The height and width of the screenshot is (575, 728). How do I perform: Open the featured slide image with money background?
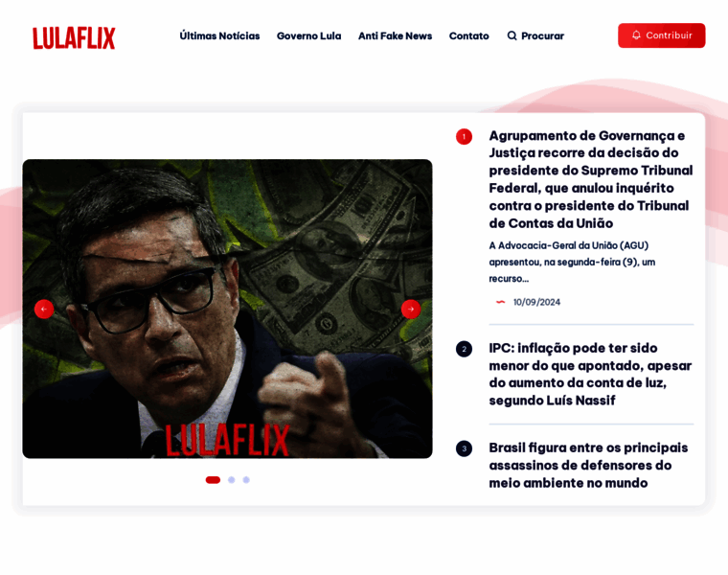click(x=228, y=309)
